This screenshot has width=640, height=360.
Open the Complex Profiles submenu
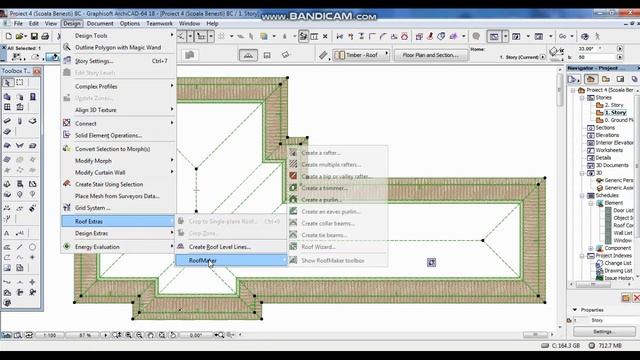(118, 86)
